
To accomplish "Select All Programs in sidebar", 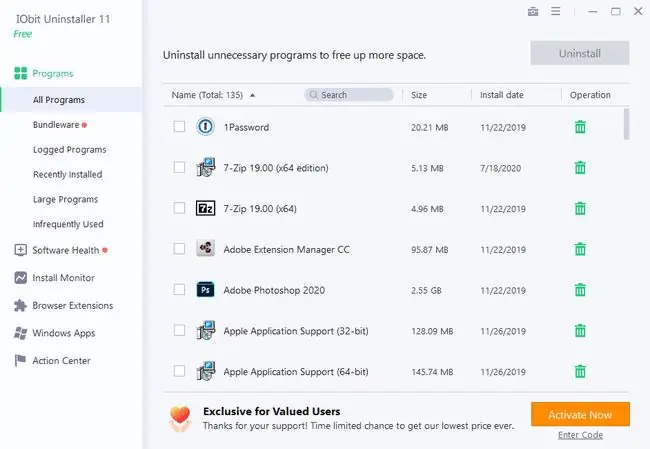I will point(71,100).
